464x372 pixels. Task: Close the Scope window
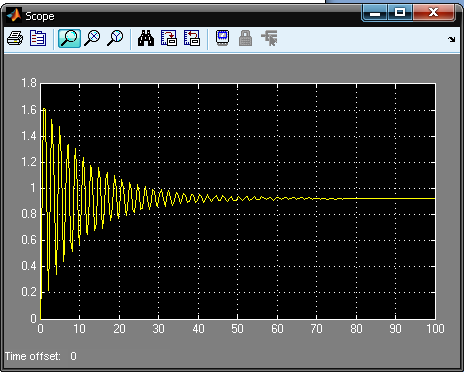(433, 13)
